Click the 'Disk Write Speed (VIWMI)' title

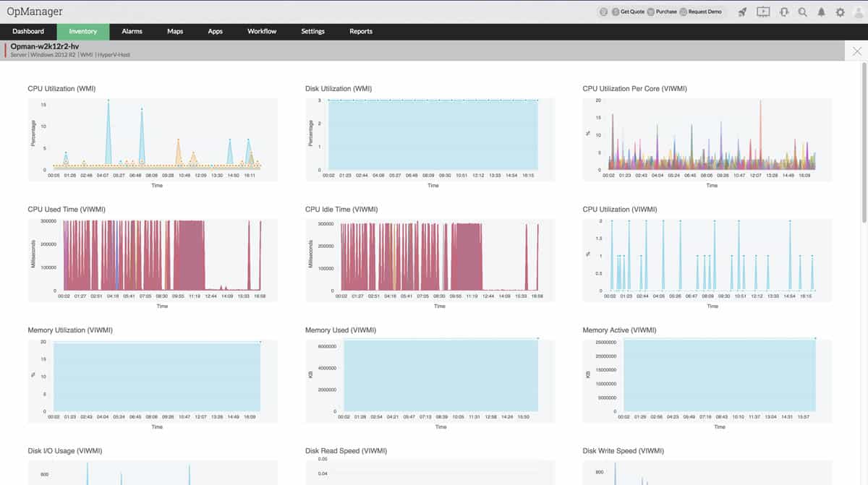[x=624, y=451]
